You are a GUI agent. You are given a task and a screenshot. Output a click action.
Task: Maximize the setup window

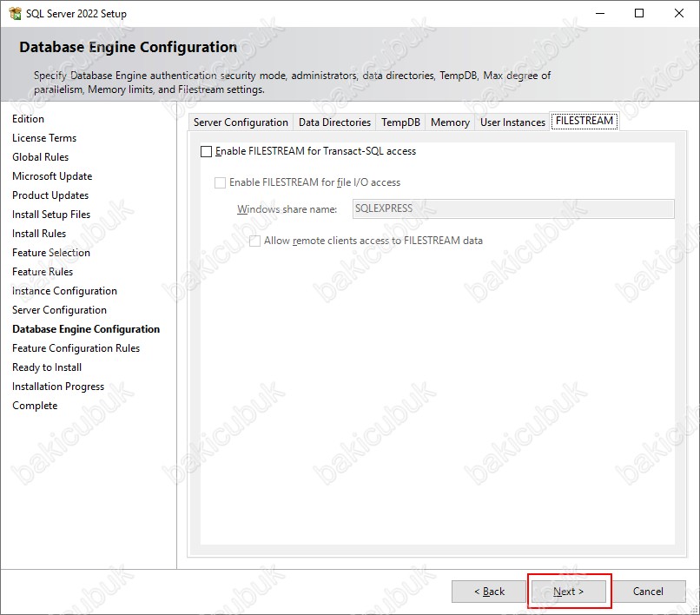(x=639, y=13)
